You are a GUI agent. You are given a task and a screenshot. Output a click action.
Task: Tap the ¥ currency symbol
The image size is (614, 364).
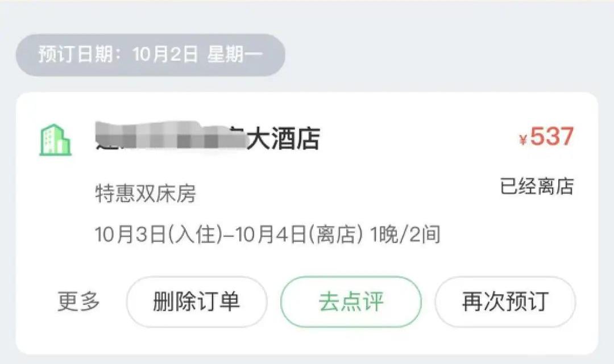pyautogui.click(x=523, y=140)
